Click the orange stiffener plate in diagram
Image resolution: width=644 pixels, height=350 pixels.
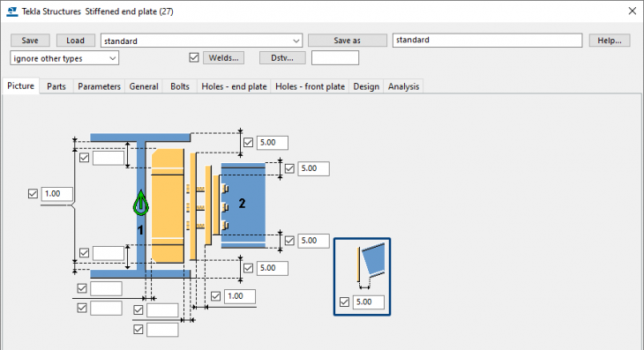pos(168,205)
